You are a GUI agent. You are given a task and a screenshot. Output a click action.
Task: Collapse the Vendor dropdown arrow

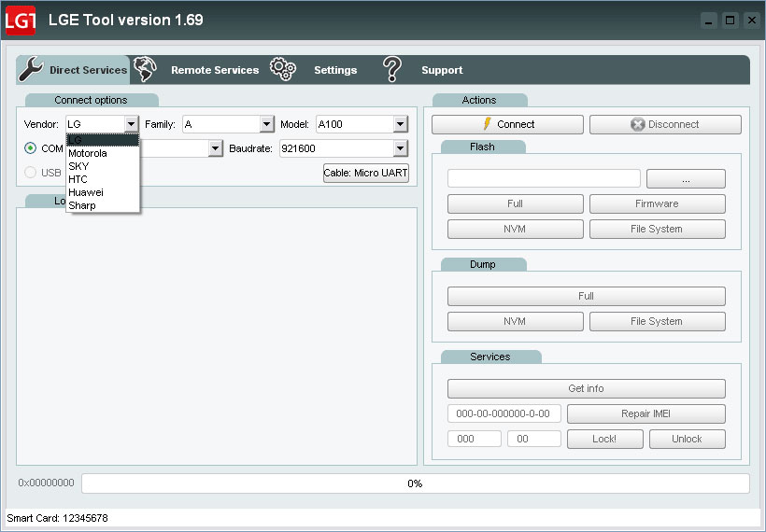pyautogui.click(x=131, y=124)
